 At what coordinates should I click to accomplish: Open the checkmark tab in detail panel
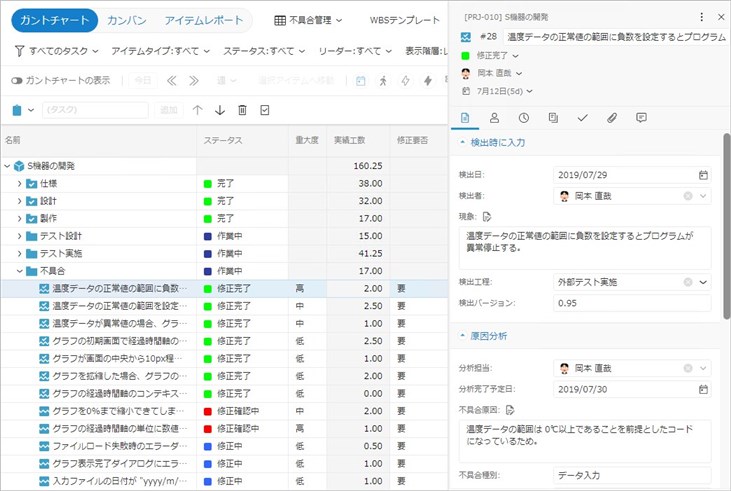582,118
